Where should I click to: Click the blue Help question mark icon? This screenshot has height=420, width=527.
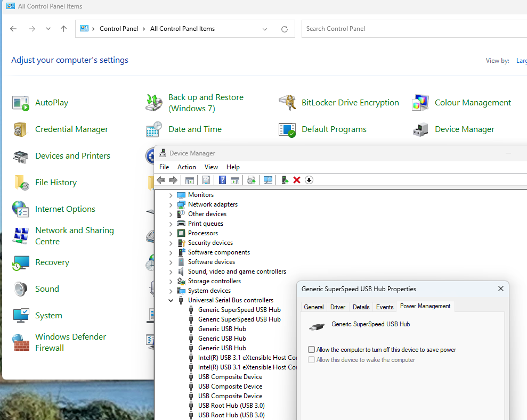click(x=223, y=180)
